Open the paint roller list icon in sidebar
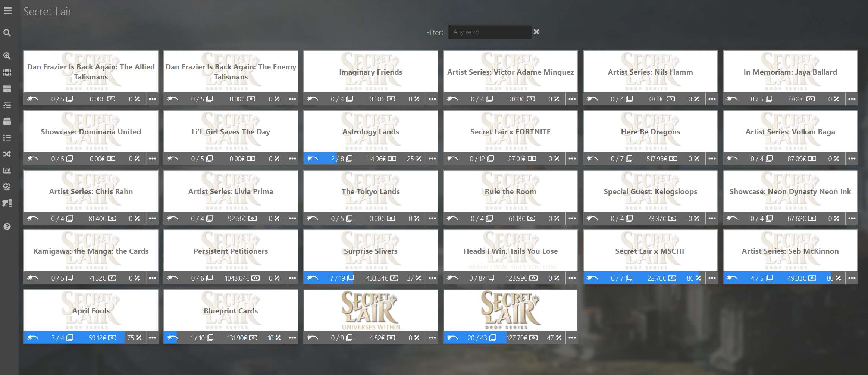 7,203
